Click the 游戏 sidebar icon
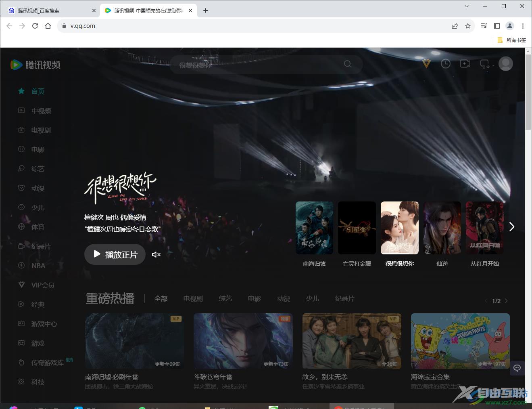Image resolution: width=532 pixels, height=409 pixels. pos(21,343)
